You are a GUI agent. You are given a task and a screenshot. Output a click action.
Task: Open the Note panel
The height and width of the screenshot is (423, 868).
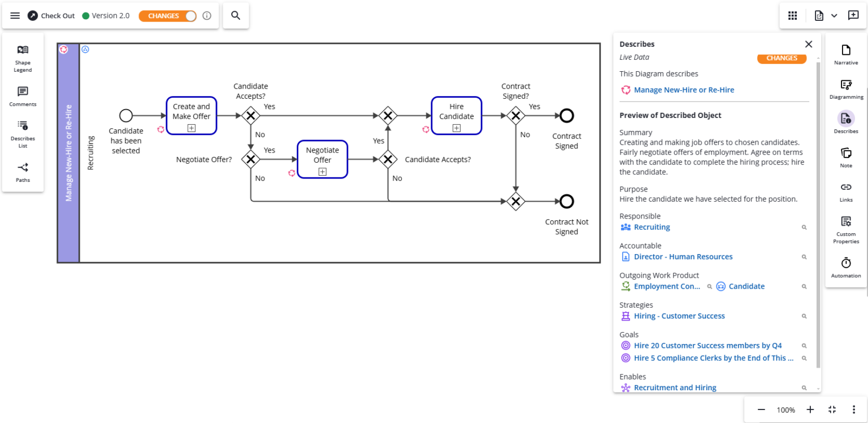coord(845,156)
